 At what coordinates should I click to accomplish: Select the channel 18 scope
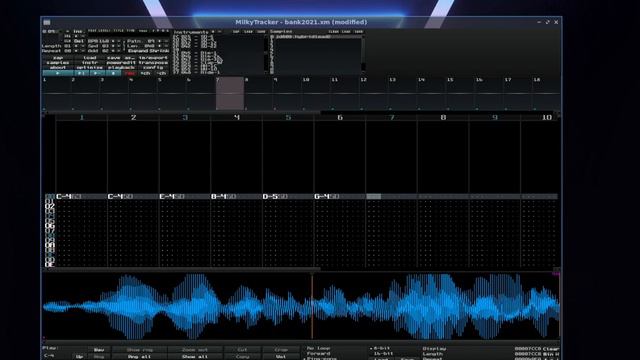coord(547,93)
